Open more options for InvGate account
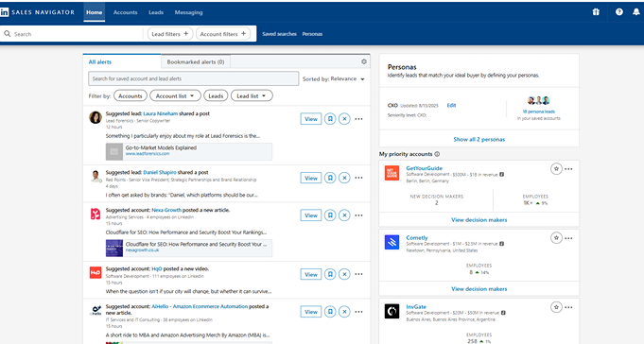Image resolution: width=644 pixels, height=344 pixels. [x=568, y=306]
